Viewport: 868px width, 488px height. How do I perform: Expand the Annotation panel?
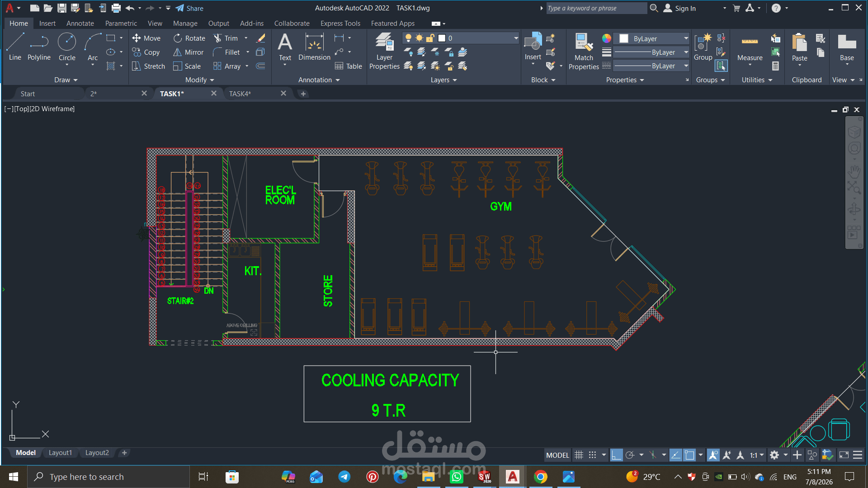pos(319,80)
